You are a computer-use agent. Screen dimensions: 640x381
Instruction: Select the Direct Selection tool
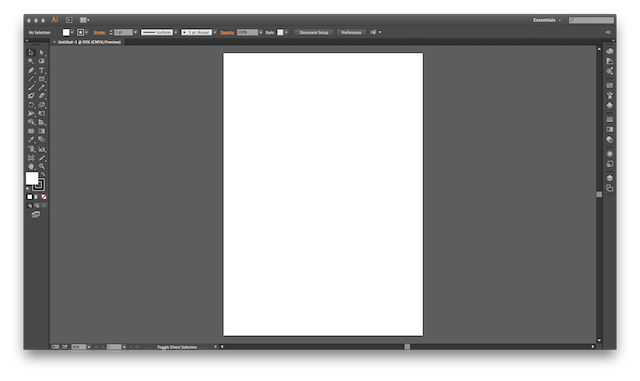click(42, 53)
